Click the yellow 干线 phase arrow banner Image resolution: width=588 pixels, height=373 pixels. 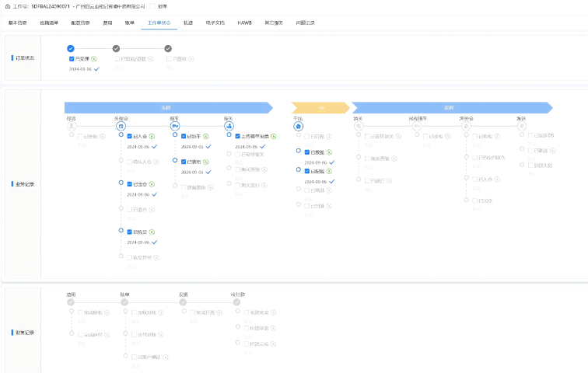[320, 107]
